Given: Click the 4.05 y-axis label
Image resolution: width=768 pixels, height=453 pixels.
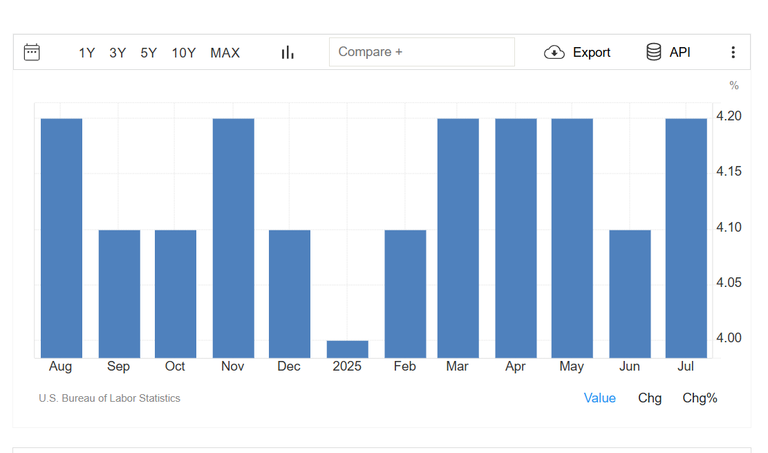Looking at the screenshot, I should point(728,283).
